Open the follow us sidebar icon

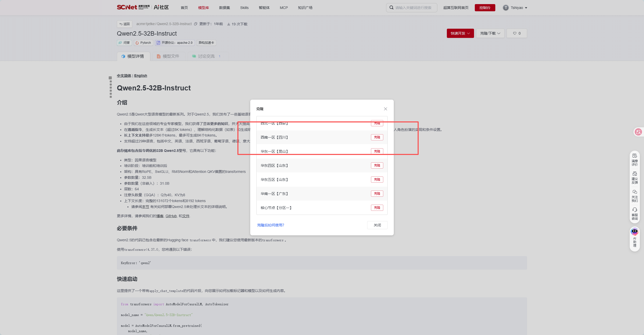tap(635, 196)
